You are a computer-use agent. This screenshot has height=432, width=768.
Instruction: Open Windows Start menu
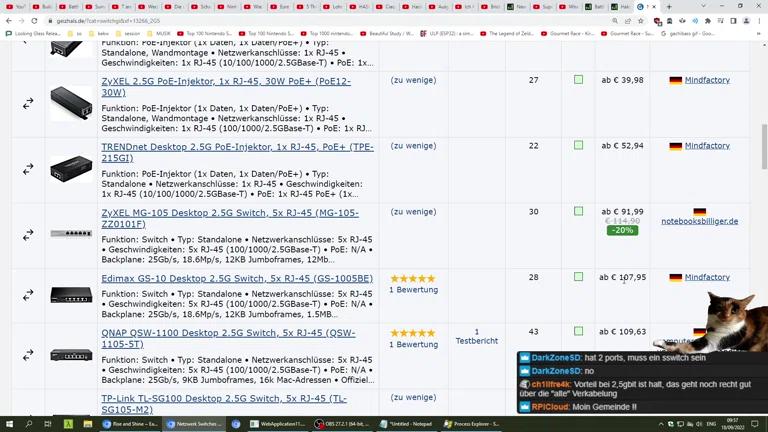click(x=9, y=424)
